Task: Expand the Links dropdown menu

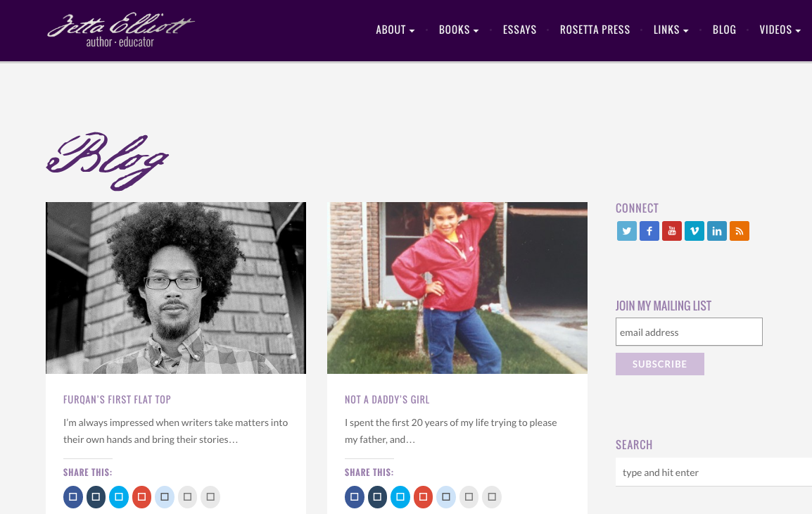Action: coord(671,30)
